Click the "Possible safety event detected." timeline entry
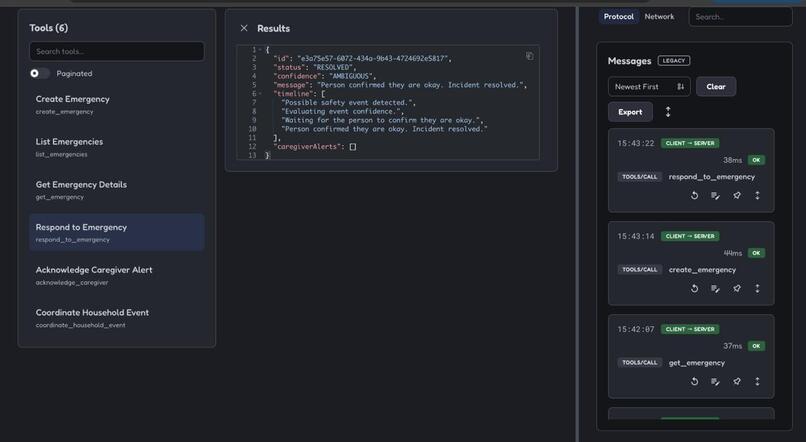The height and width of the screenshot is (442, 806). pos(349,103)
